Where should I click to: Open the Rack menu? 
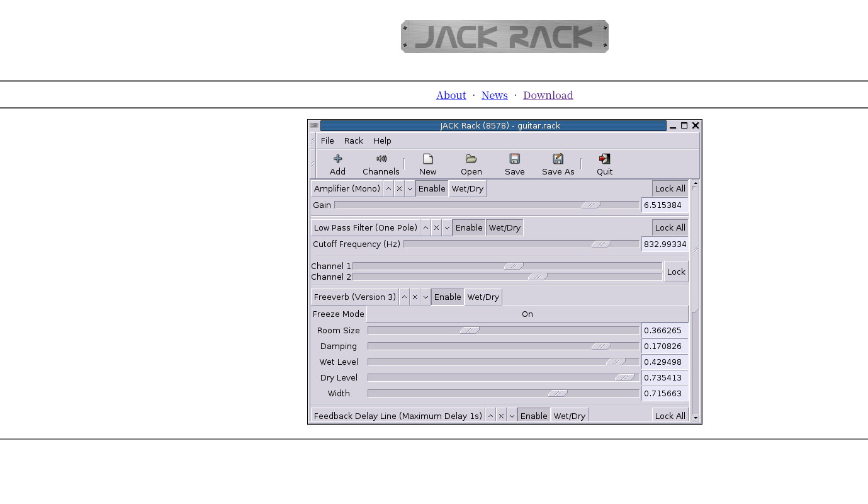pyautogui.click(x=354, y=140)
